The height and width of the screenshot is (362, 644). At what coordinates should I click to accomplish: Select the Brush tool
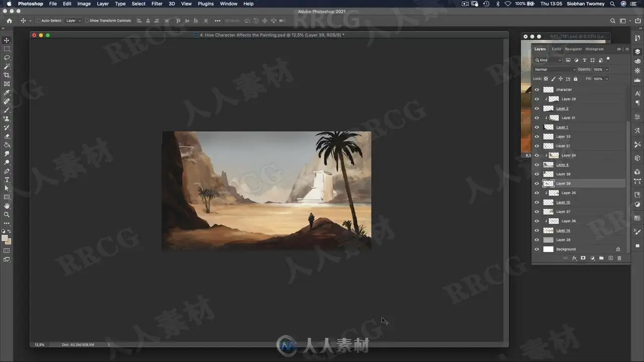click(x=7, y=110)
